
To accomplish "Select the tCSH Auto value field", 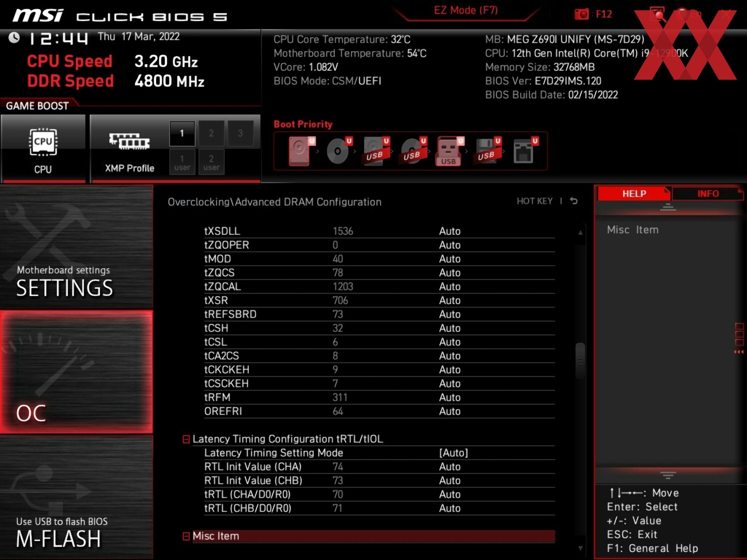I will point(450,328).
